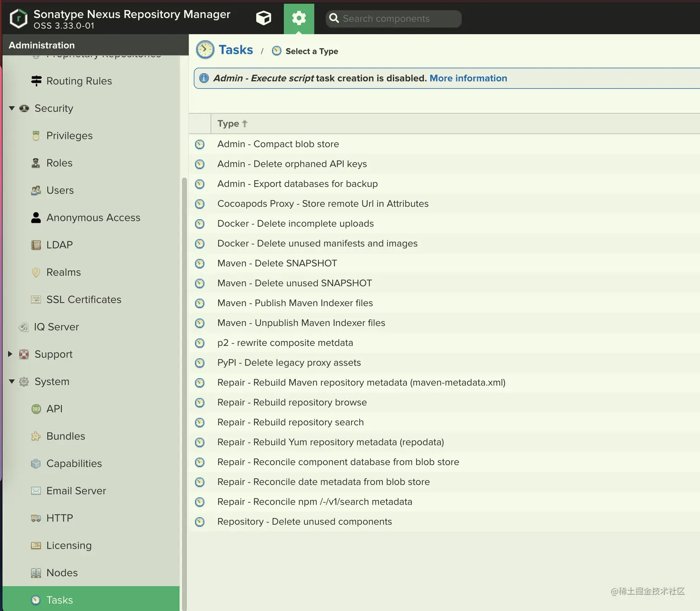Click the HTTP truck icon
Viewport: 700px width, 611px height.
(36, 518)
